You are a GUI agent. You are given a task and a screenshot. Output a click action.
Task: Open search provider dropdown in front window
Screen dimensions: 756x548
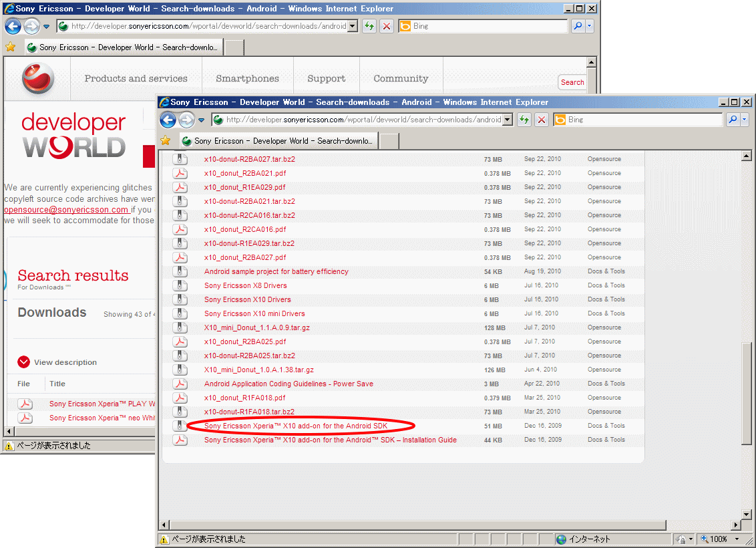pyautogui.click(x=745, y=120)
